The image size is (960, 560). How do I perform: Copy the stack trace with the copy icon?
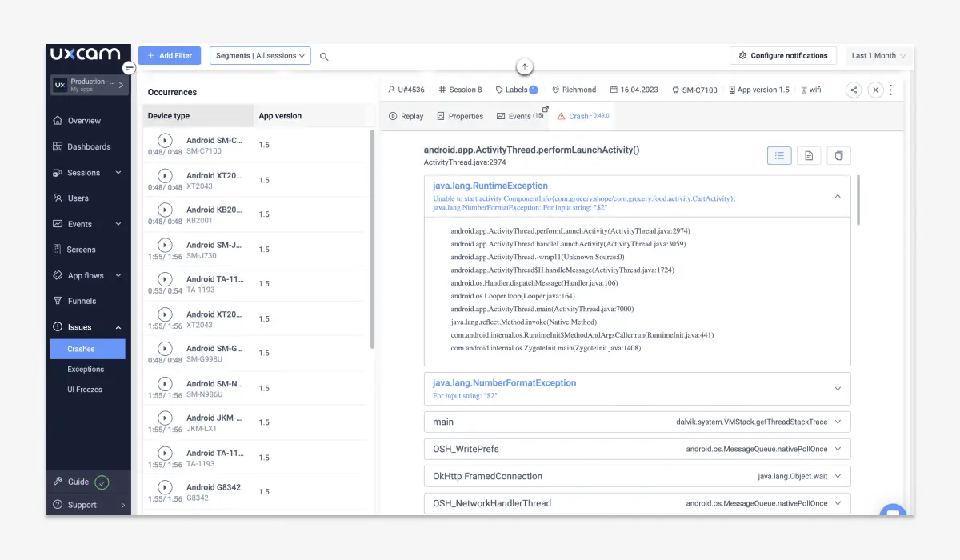tap(839, 155)
